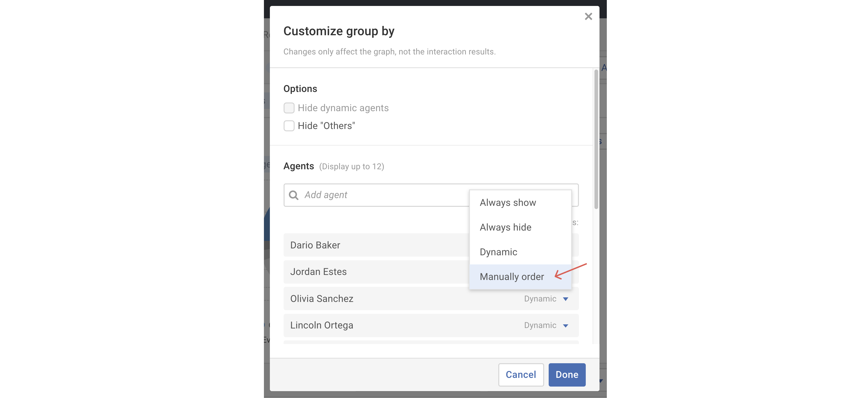The image size is (868, 398).
Task: Click the Dynamic label for Lincoln Ortega
Action: pos(540,326)
